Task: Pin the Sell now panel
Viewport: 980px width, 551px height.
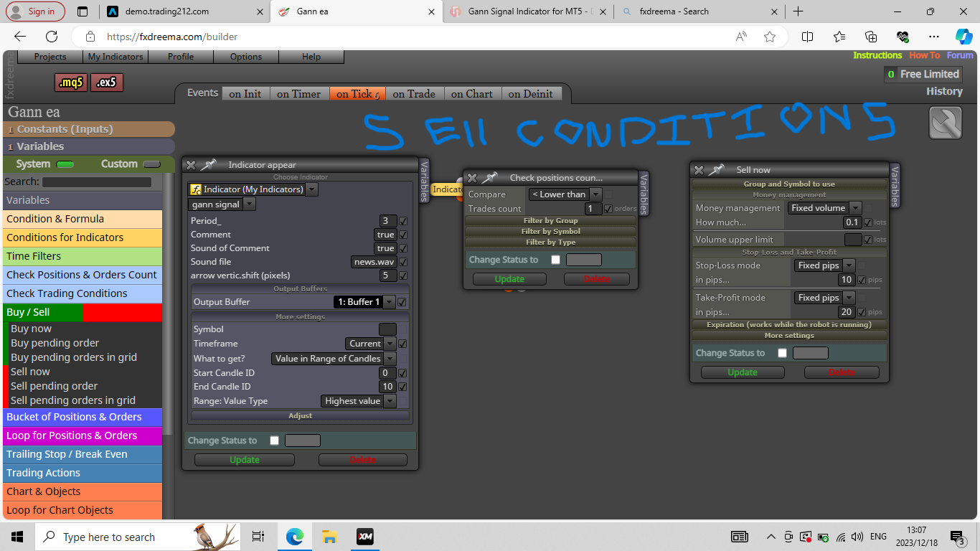Action: click(716, 170)
